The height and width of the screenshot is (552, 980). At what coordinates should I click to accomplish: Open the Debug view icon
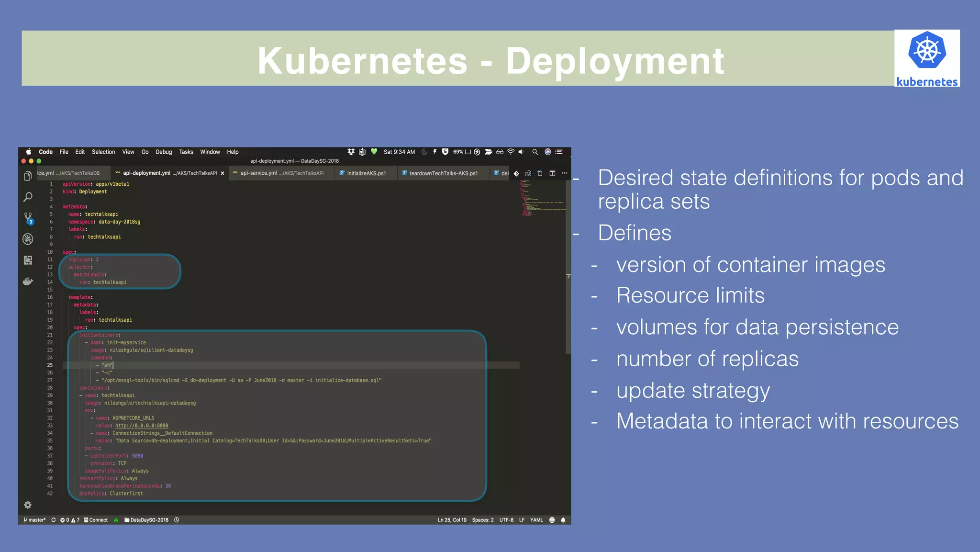pos(28,239)
